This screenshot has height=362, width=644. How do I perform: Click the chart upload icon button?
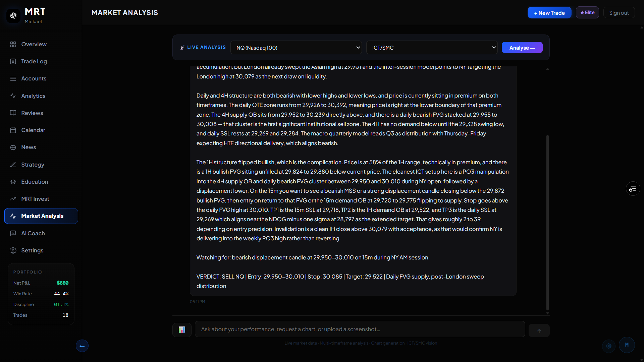[x=182, y=330]
